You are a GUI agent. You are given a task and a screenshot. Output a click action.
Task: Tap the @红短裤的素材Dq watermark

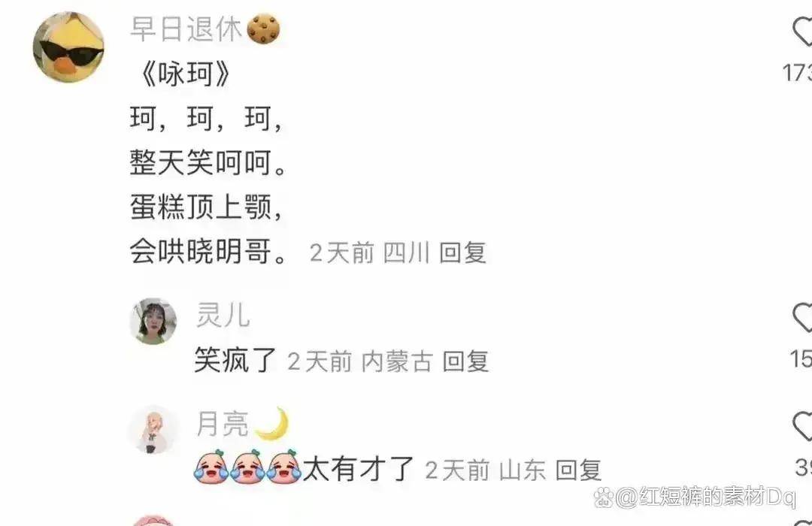coord(695,497)
